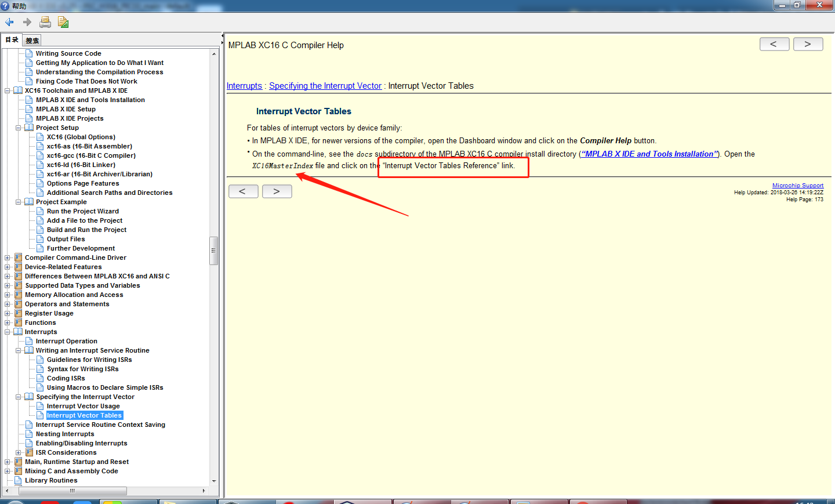The height and width of the screenshot is (504, 835).
Task: Open Interrupt Operation topic
Action: point(67,341)
